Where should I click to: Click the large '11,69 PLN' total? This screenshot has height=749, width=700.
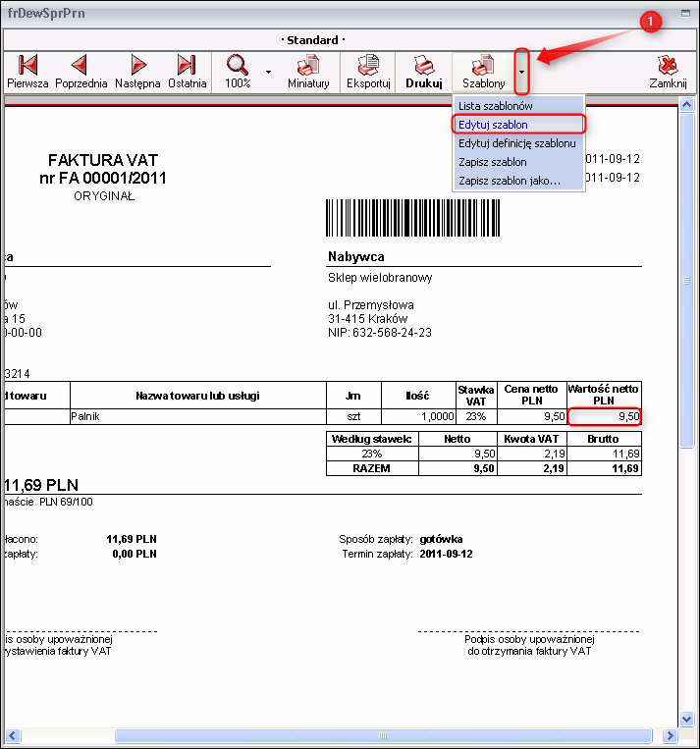(41, 485)
